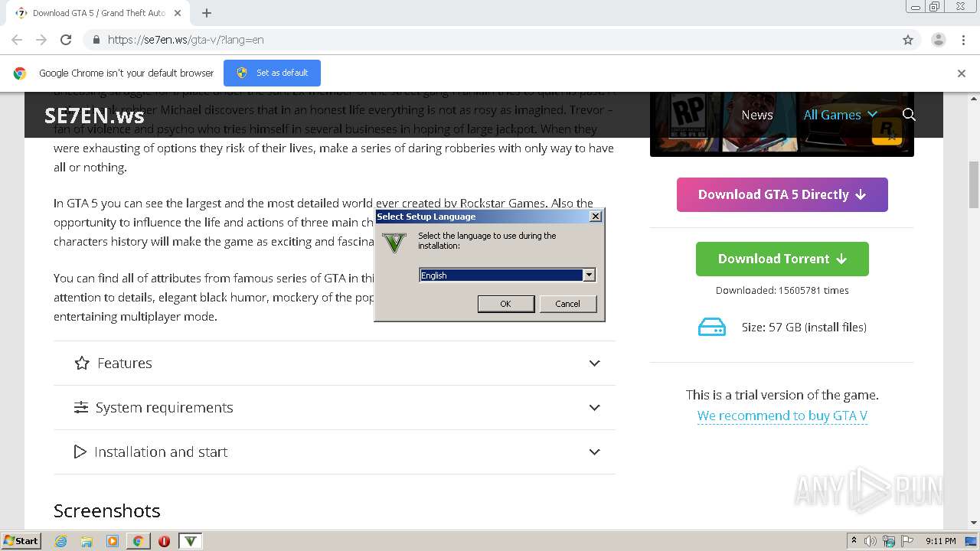Click the Size: 57 GB text
Image resolution: width=980 pixels, height=551 pixels.
coord(804,328)
